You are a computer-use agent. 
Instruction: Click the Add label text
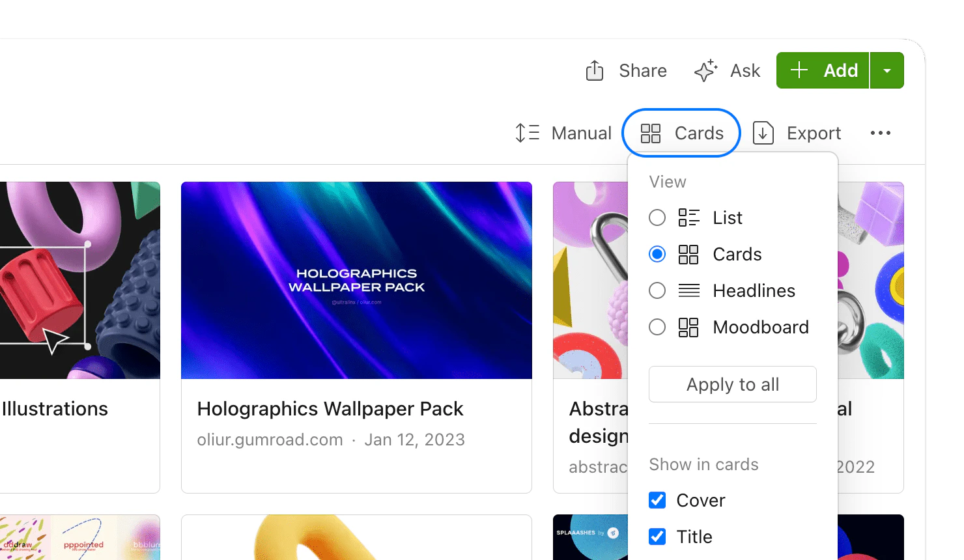(841, 70)
